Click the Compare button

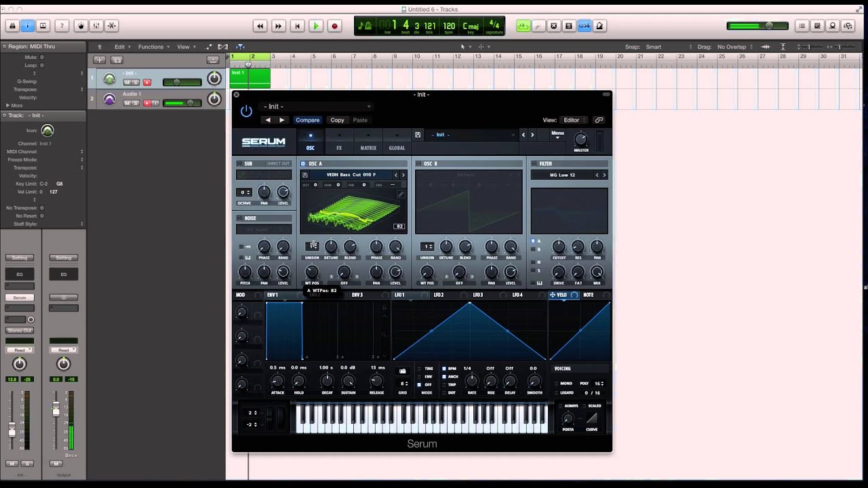pos(307,120)
